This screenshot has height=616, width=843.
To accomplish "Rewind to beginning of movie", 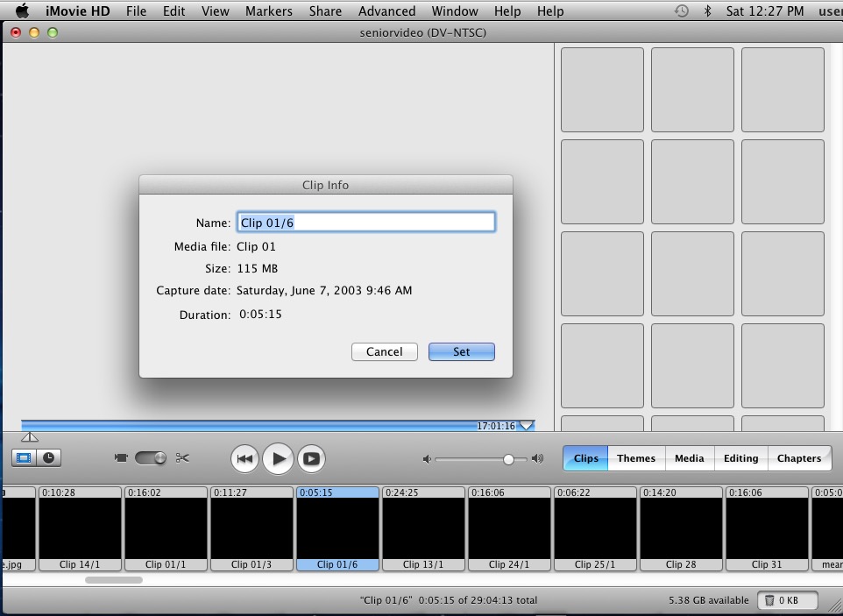I will [x=244, y=458].
